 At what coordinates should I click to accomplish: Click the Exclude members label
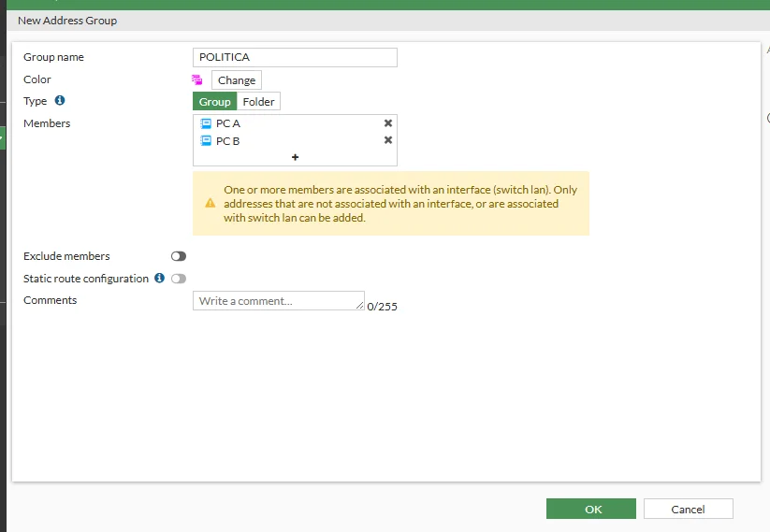tap(66, 256)
